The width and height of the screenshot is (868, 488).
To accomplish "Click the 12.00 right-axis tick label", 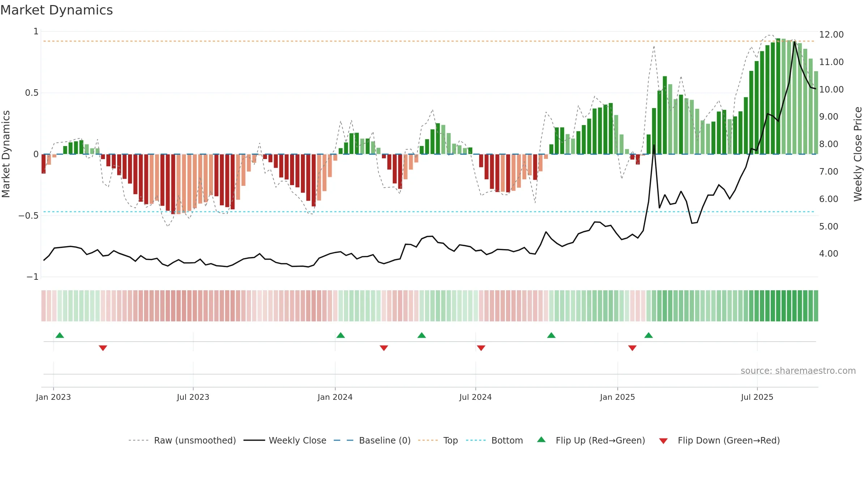I will click(x=831, y=34).
